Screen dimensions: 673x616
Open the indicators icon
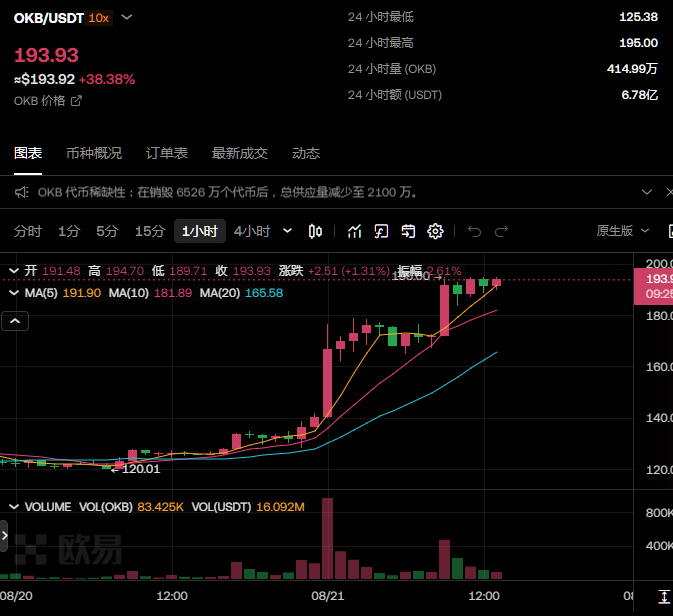coord(355,231)
